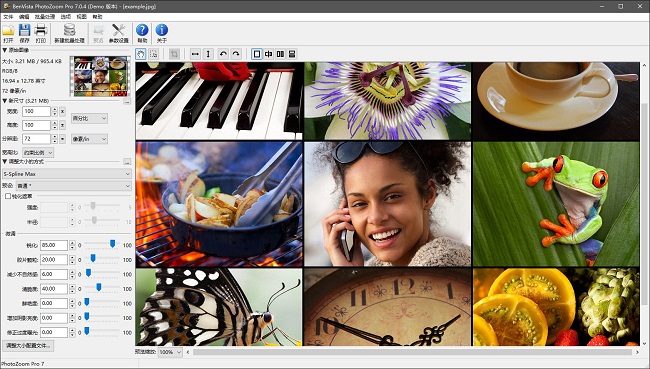Print using the 打印 printer icon

pyautogui.click(x=41, y=33)
